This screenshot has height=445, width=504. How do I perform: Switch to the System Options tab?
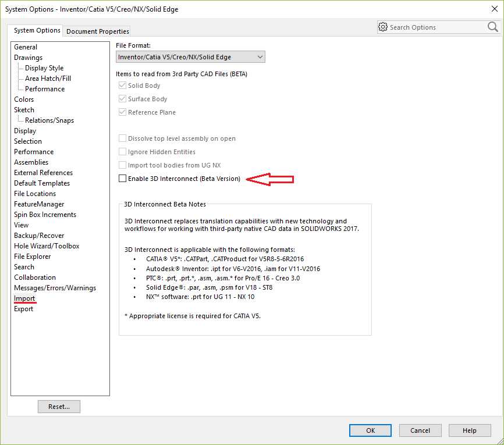tap(37, 30)
